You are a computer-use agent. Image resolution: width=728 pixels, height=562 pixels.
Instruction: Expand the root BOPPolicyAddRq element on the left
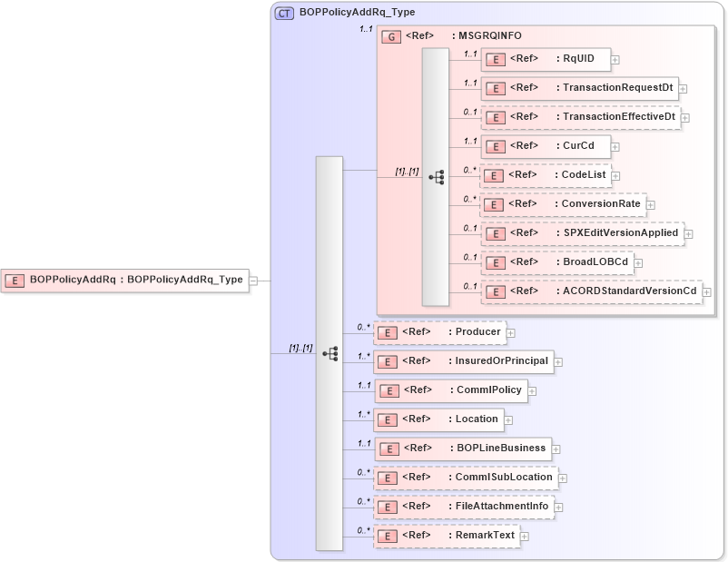[x=254, y=280]
